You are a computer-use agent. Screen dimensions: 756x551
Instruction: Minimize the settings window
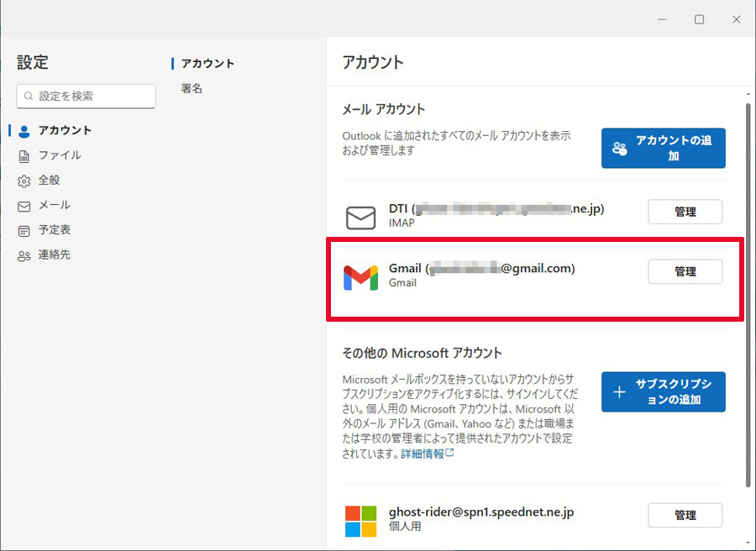[662, 19]
